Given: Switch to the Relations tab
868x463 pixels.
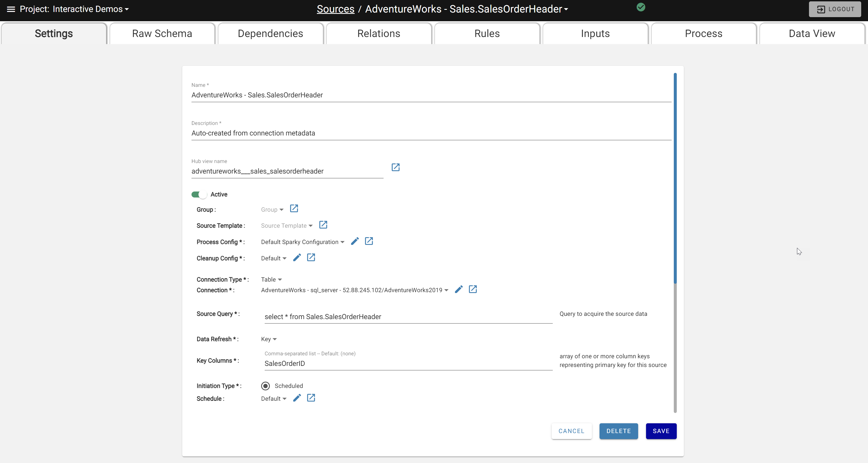Looking at the screenshot, I should pyautogui.click(x=379, y=33).
